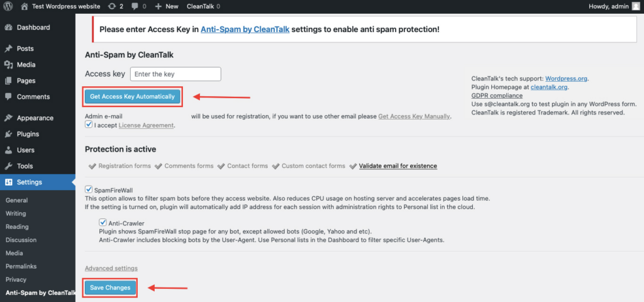Click the comments bubble icon in admin bar
Image resolution: width=644 pixels, height=302 pixels.
pos(135,6)
